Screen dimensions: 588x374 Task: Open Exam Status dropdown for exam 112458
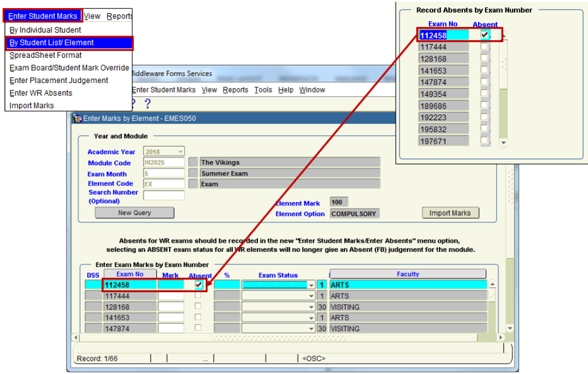point(311,285)
